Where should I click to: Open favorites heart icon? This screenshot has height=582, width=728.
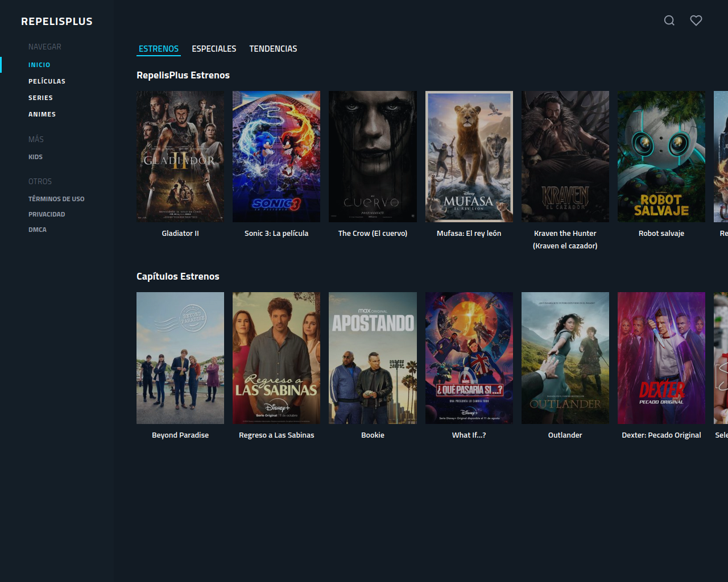[696, 20]
